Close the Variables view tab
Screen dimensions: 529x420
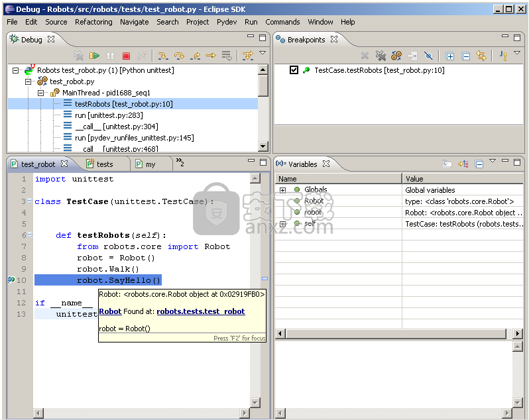coord(326,164)
